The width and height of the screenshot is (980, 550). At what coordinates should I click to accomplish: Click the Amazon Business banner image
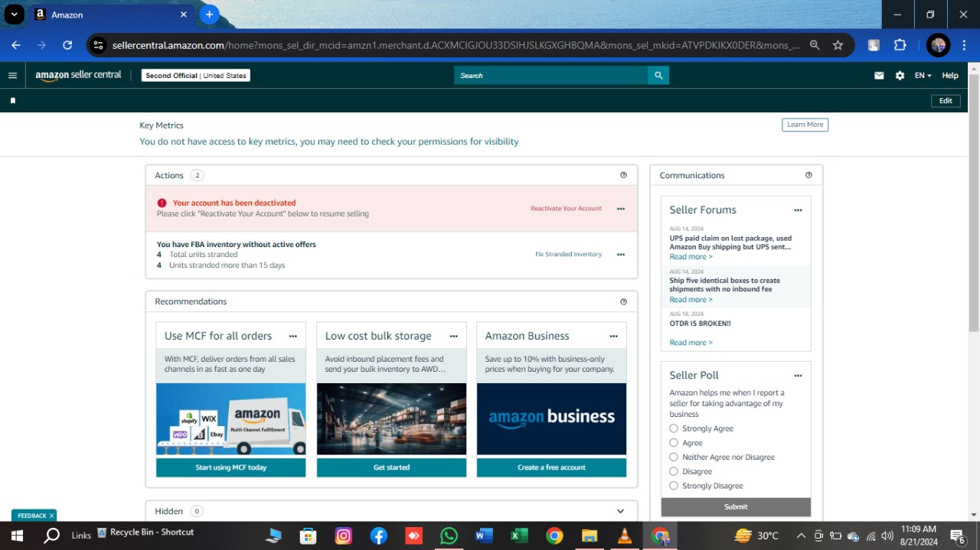(x=551, y=419)
